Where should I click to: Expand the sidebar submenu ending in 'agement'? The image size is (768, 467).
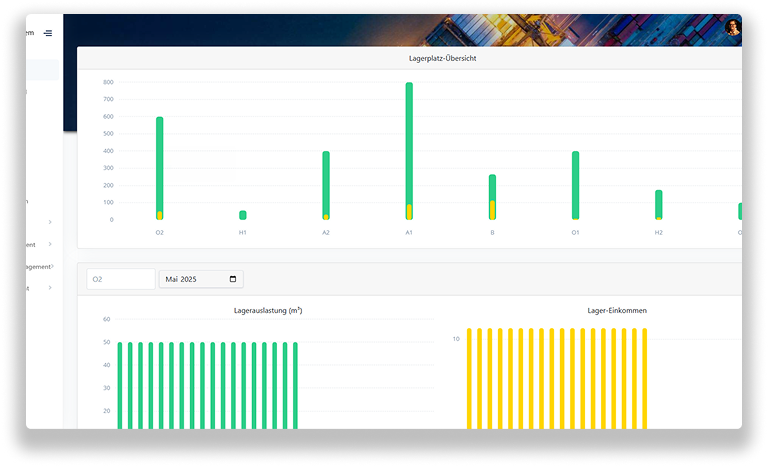pyautogui.click(x=50, y=266)
